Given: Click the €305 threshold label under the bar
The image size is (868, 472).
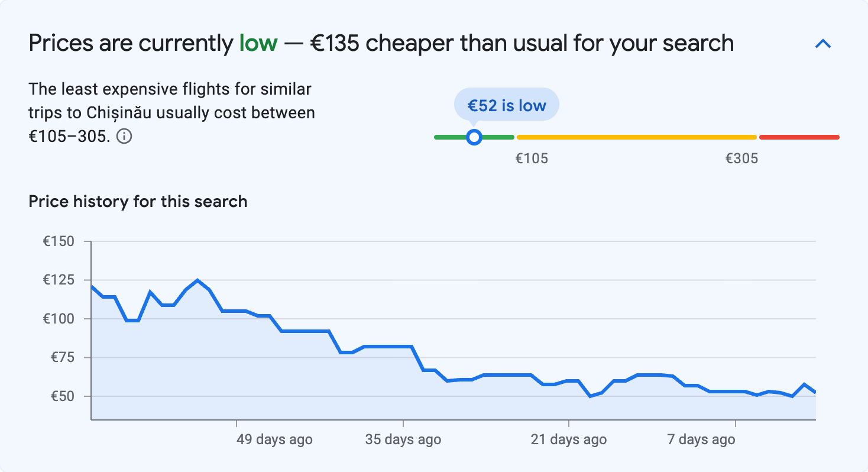Looking at the screenshot, I should (742, 158).
